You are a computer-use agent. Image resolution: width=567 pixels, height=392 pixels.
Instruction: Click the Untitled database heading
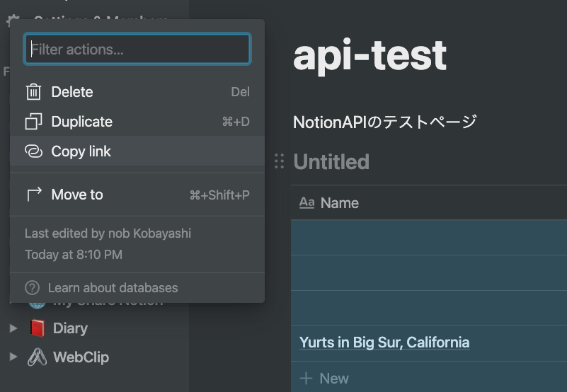coord(331,161)
